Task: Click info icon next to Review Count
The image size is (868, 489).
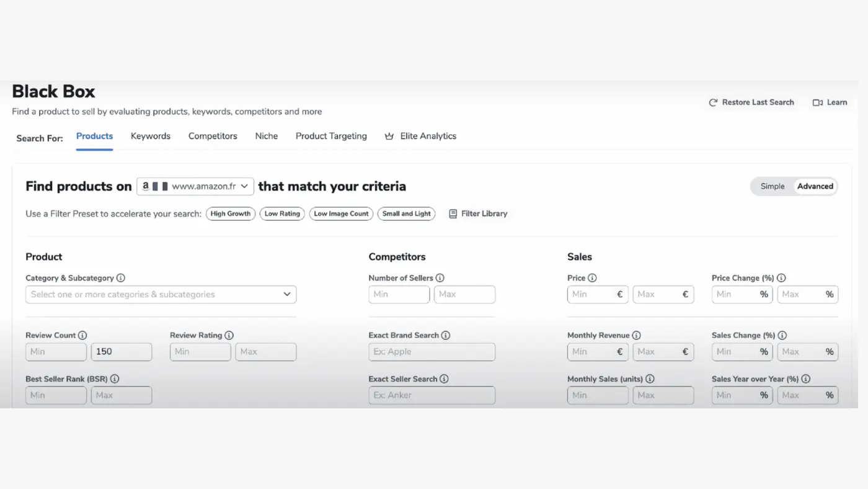Action: tap(82, 335)
